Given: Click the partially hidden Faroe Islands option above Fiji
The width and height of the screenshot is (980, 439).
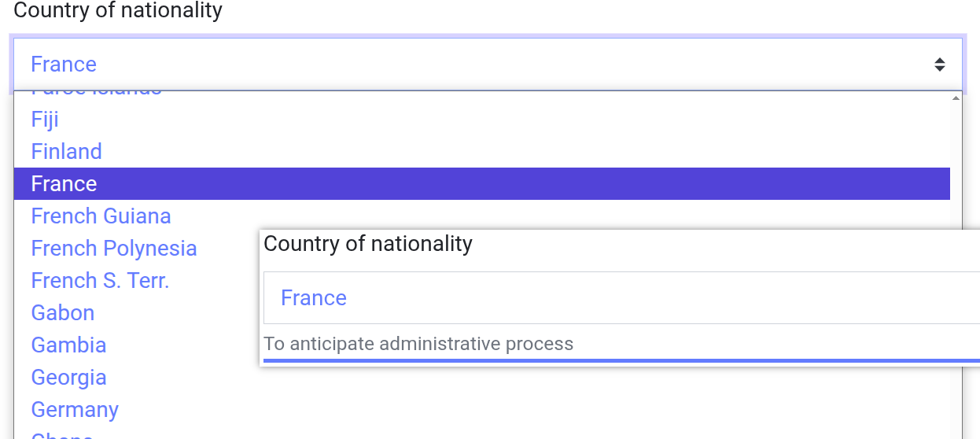Looking at the screenshot, I should point(96,93).
